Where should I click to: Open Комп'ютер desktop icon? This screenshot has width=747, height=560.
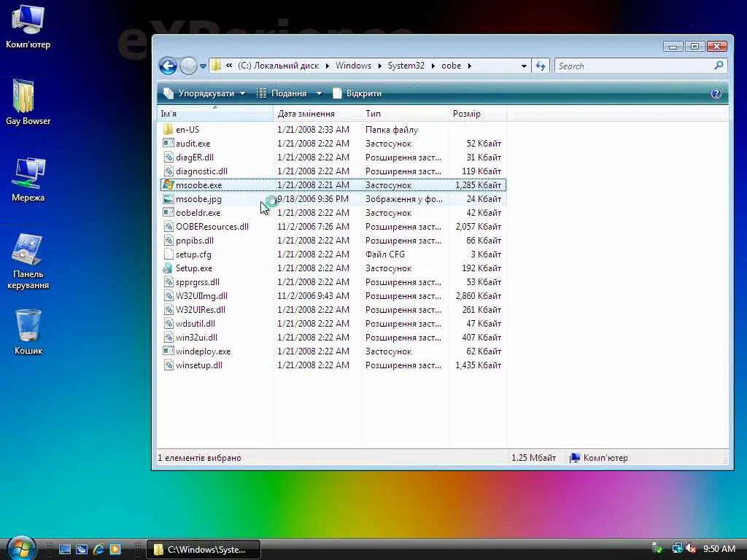coord(28,27)
